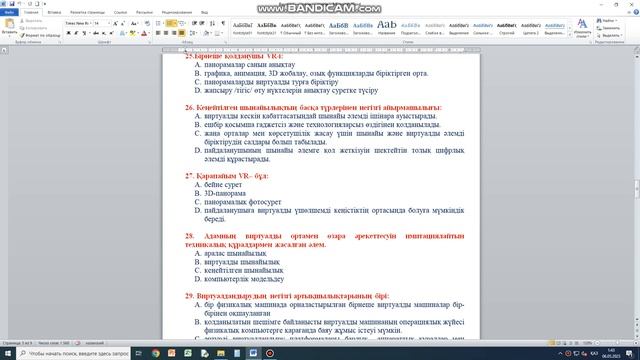Apply the 'Строгий' Strong style
The height and width of the screenshot is (360, 640).
tap(507, 27)
